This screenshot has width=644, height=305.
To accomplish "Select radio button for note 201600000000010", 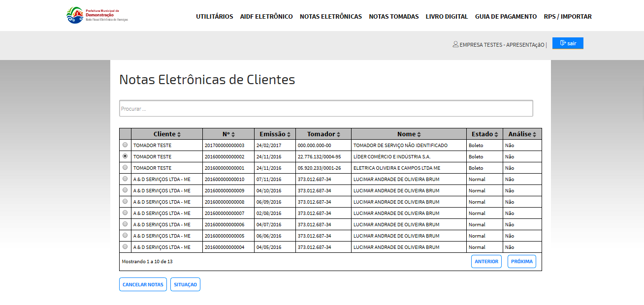I will (x=125, y=179).
